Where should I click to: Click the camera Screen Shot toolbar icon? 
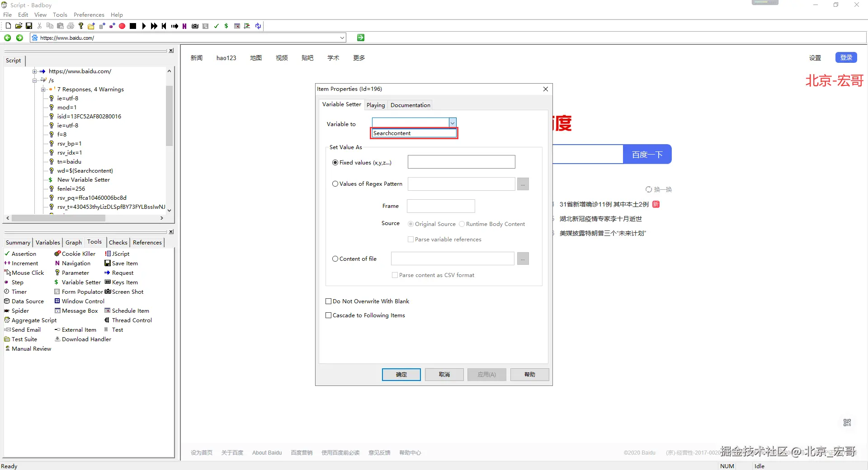click(x=195, y=26)
